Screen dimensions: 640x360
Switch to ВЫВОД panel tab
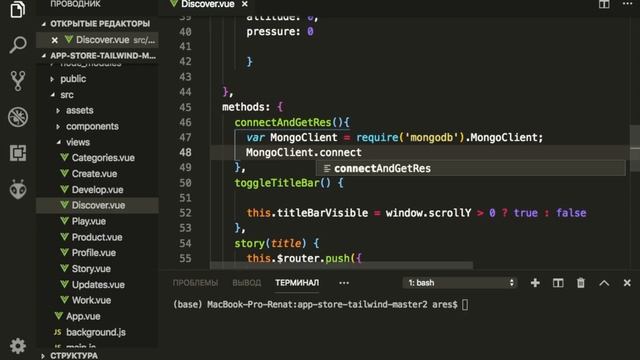pyautogui.click(x=247, y=282)
